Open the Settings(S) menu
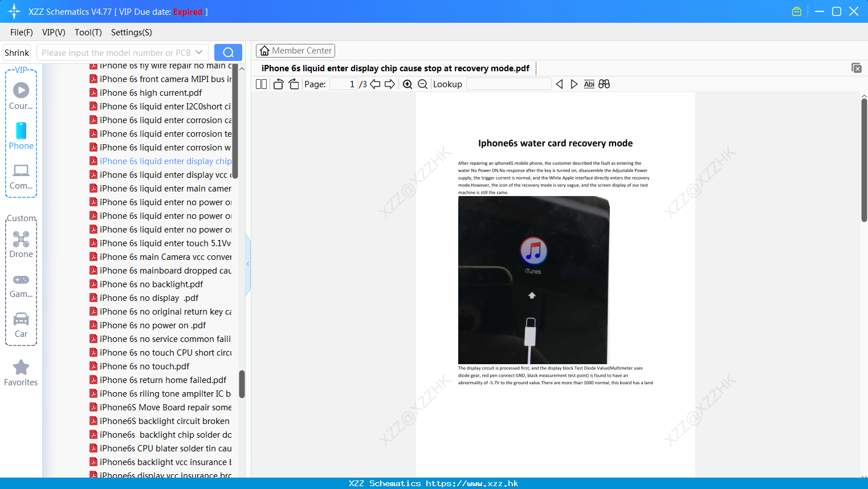Image resolution: width=868 pixels, height=489 pixels. click(132, 32)
